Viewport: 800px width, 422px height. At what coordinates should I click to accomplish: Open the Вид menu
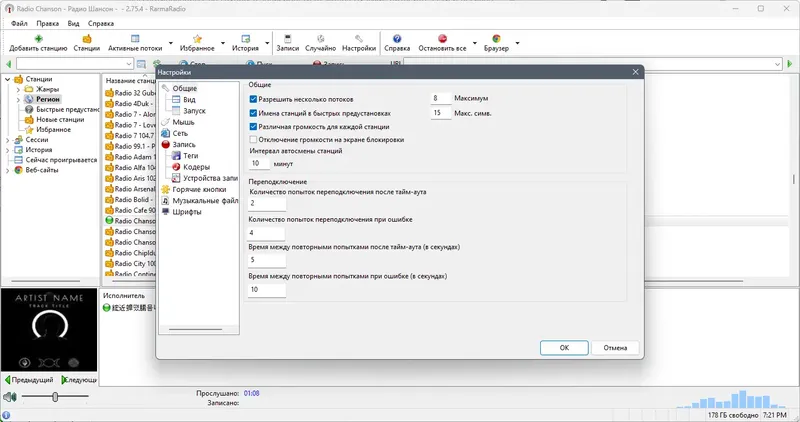pyautogui.click(x=73, y=23)
